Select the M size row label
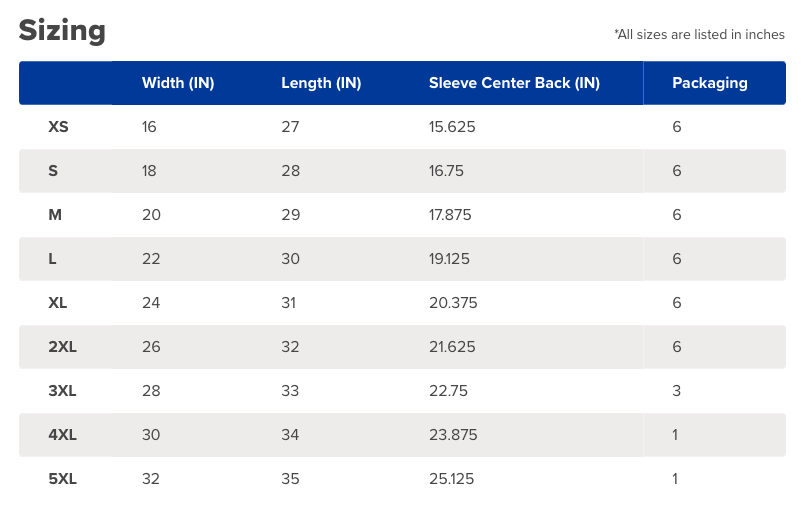The height and width of the screenshot is (531, 801). pos(55,215)
